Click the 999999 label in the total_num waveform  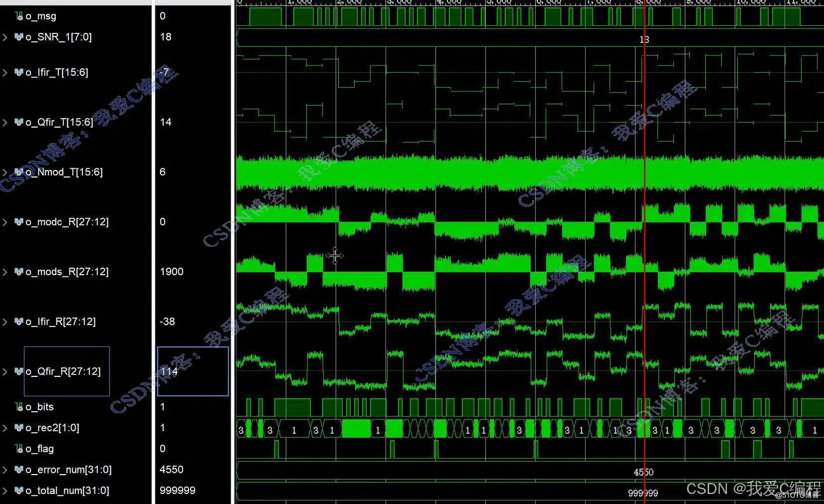pyautogui.click(x=643, y=493)
